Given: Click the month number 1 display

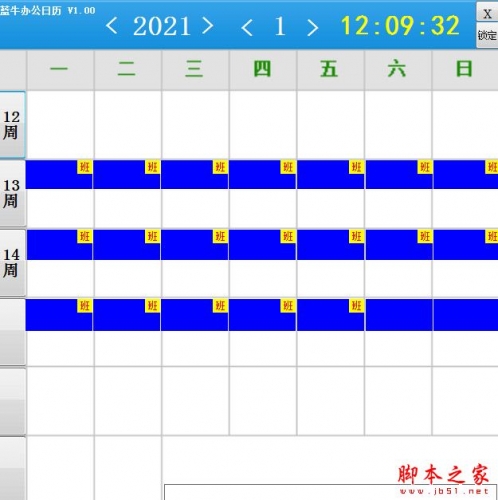Looking at the screenshot, I should coord(280,26).
